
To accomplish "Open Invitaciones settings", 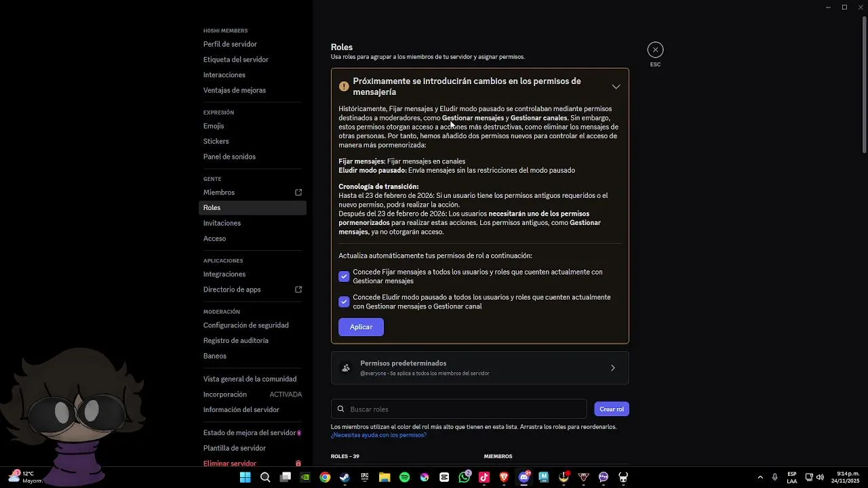I will [222, 223].
